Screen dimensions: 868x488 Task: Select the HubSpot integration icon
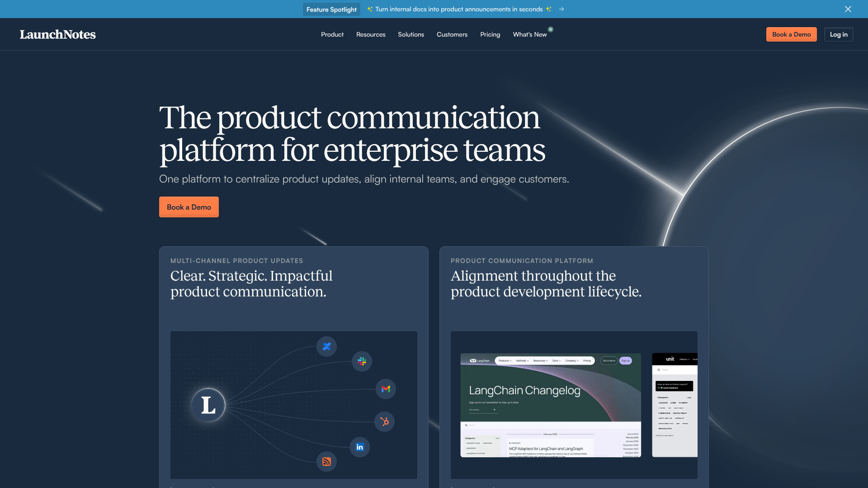384,422
